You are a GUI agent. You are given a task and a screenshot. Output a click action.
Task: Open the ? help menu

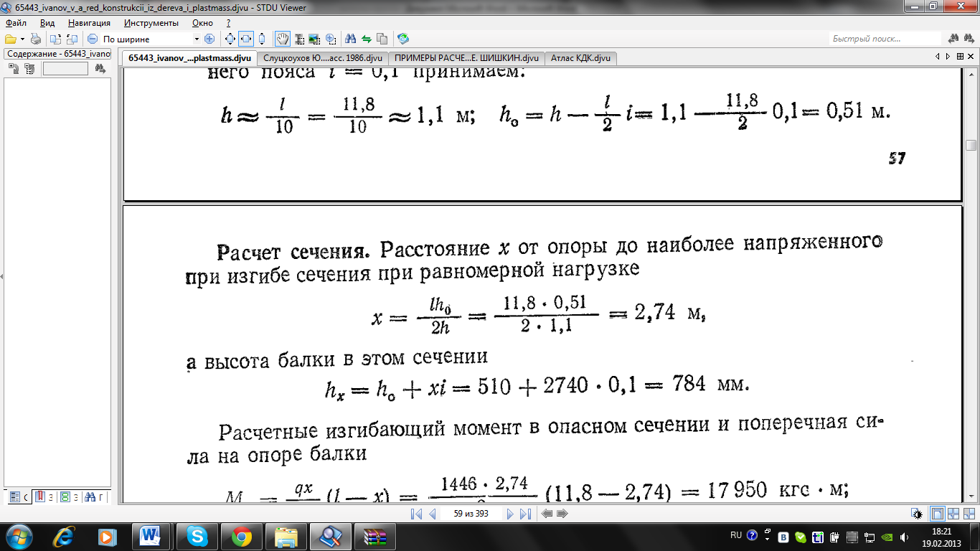pyautogui.click(x=228, y=23)
